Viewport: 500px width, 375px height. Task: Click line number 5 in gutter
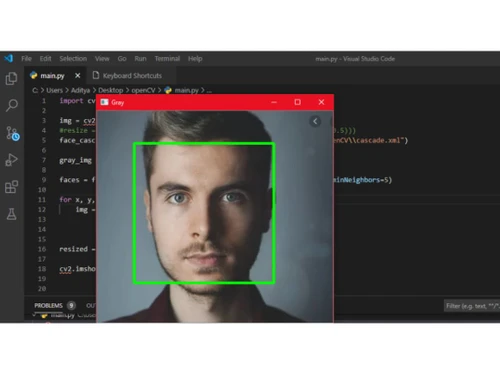(x=44, y=140)
